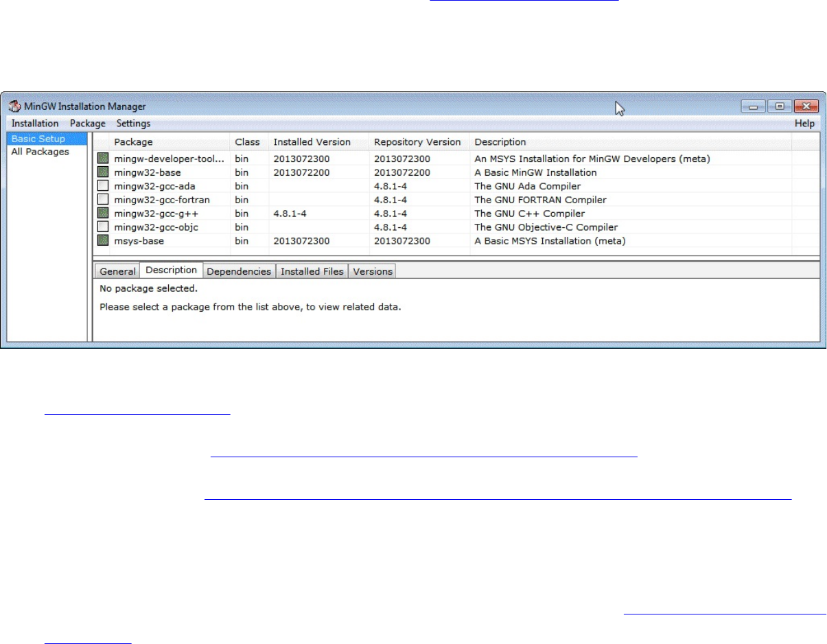This screenshot has height=644, width=827.
Task: Toggle the mingw-developer-toolkit package checkbox
Action: point(103,159)
